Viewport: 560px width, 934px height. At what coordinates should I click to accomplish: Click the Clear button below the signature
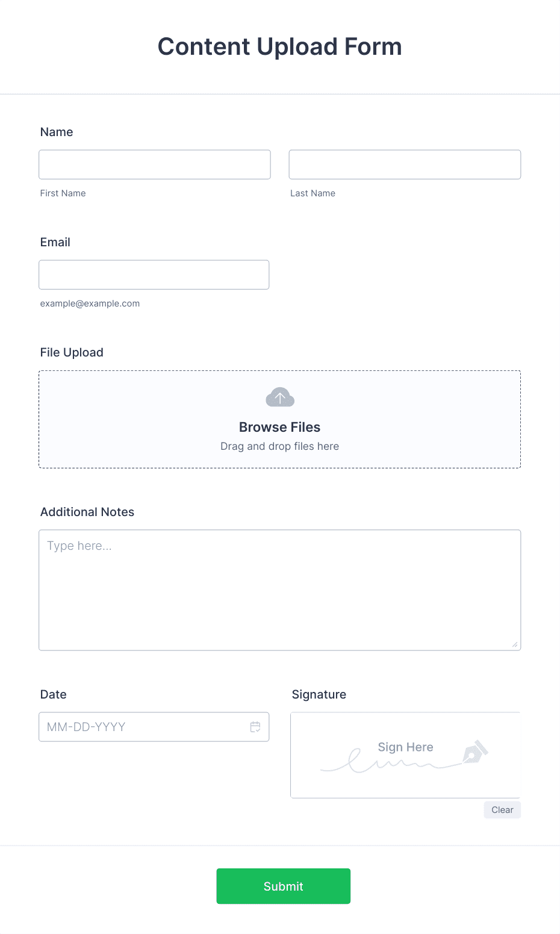pyautogui.click(x=502, y=809)
